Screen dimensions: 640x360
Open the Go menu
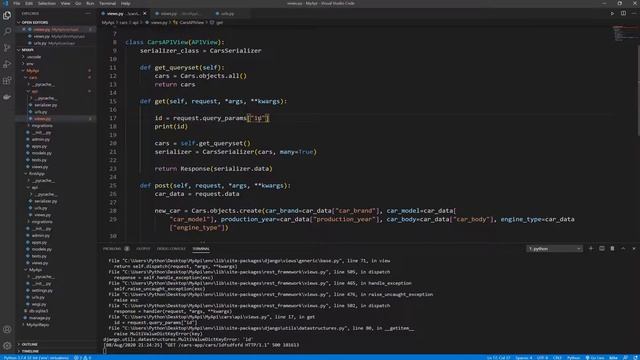78,3
